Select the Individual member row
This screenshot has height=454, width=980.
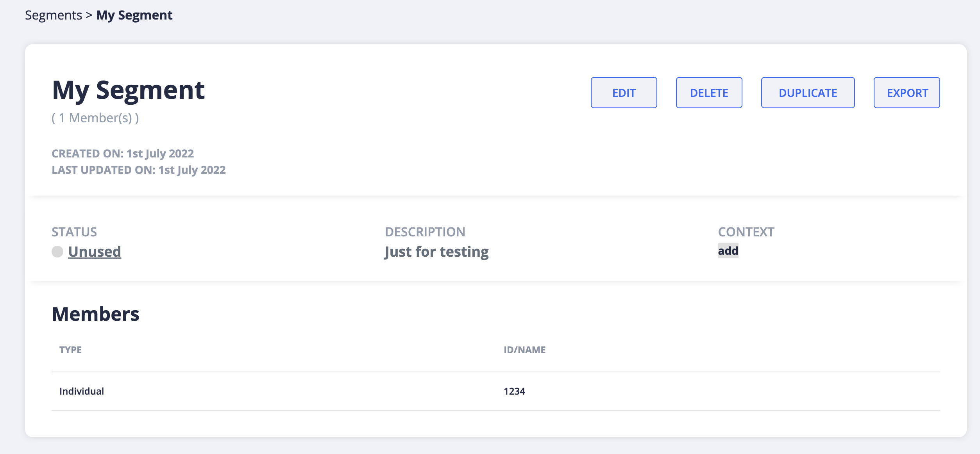(x=82, y=390)
